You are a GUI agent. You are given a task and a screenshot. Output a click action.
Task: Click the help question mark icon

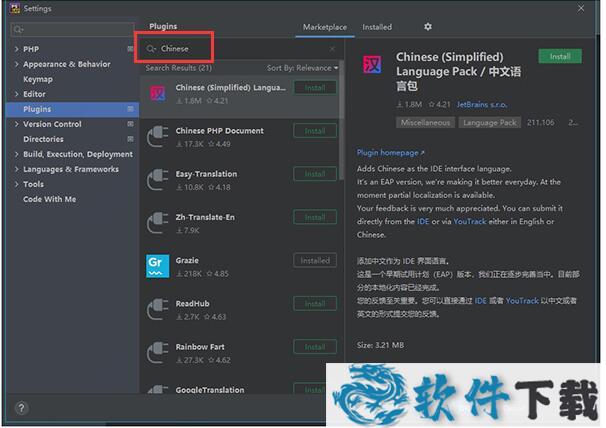click(22, 408)
